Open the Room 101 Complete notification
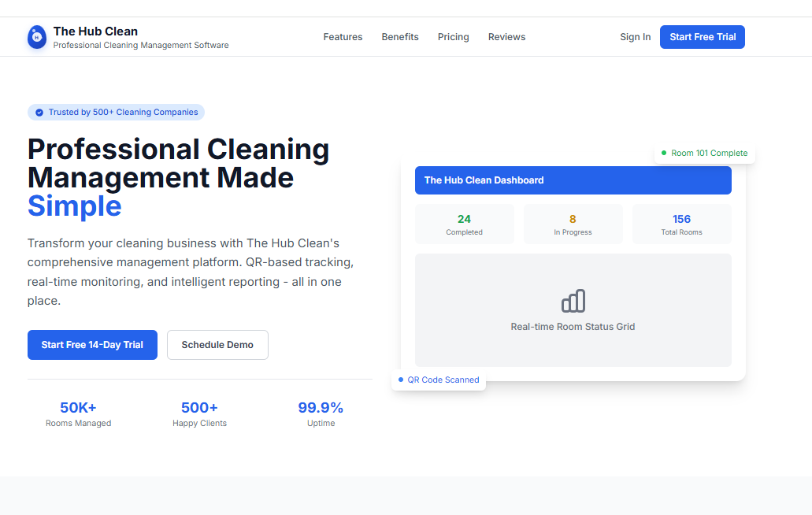The image size is (812, 515). click(x=704, y=153)
